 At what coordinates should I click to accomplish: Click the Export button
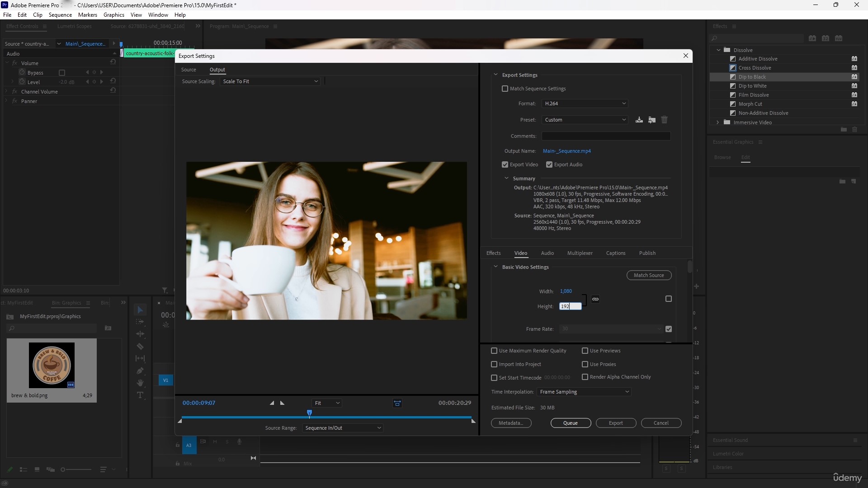point(616,423)
